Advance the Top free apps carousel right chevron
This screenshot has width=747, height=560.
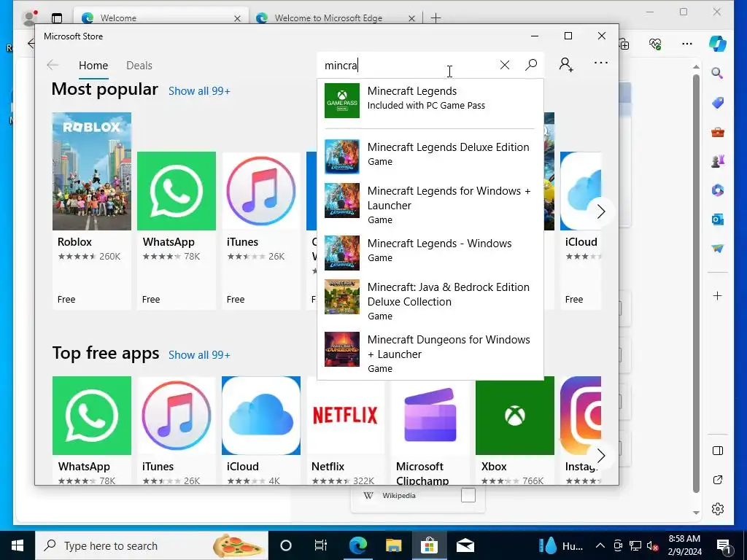coord(601,456)
